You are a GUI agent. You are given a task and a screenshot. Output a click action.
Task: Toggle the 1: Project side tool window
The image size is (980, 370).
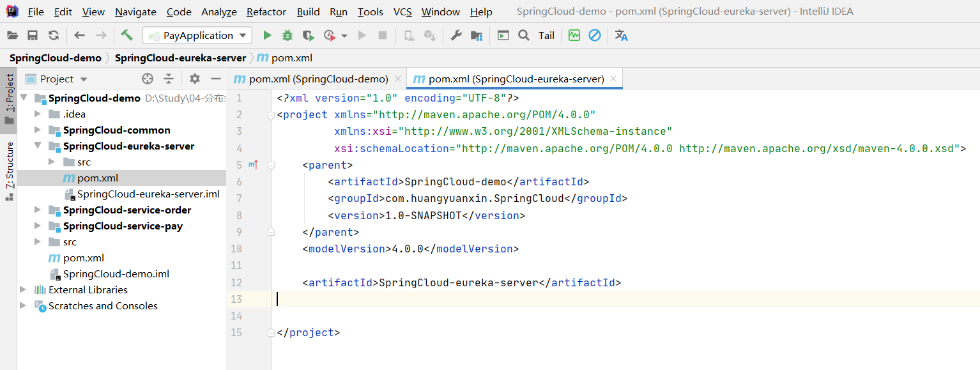[x=9, y=100]
